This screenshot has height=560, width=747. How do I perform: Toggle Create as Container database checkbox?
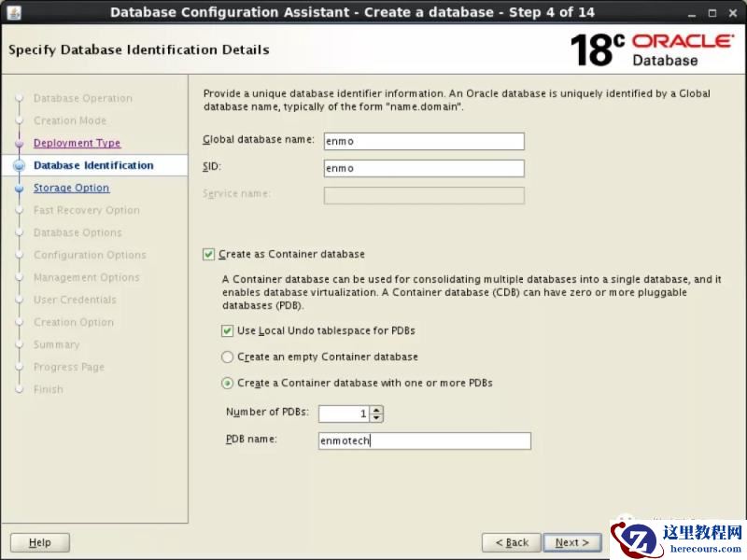(208, 254)
